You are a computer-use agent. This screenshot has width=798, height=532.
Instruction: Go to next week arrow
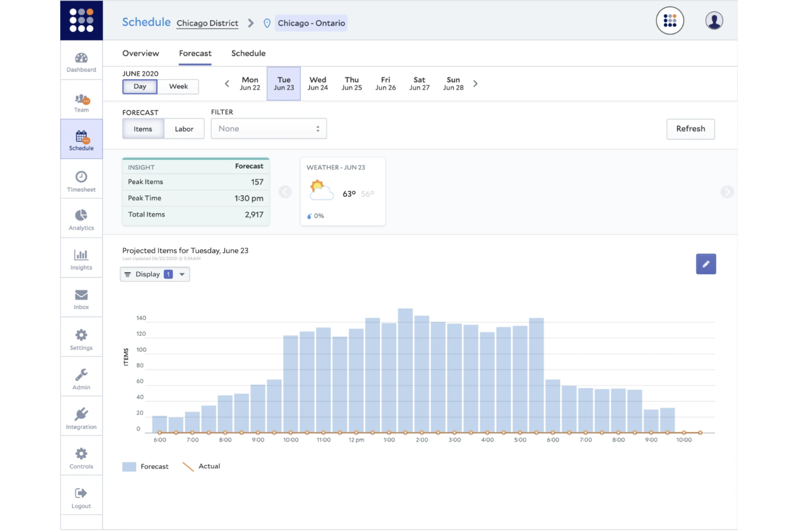475,84
